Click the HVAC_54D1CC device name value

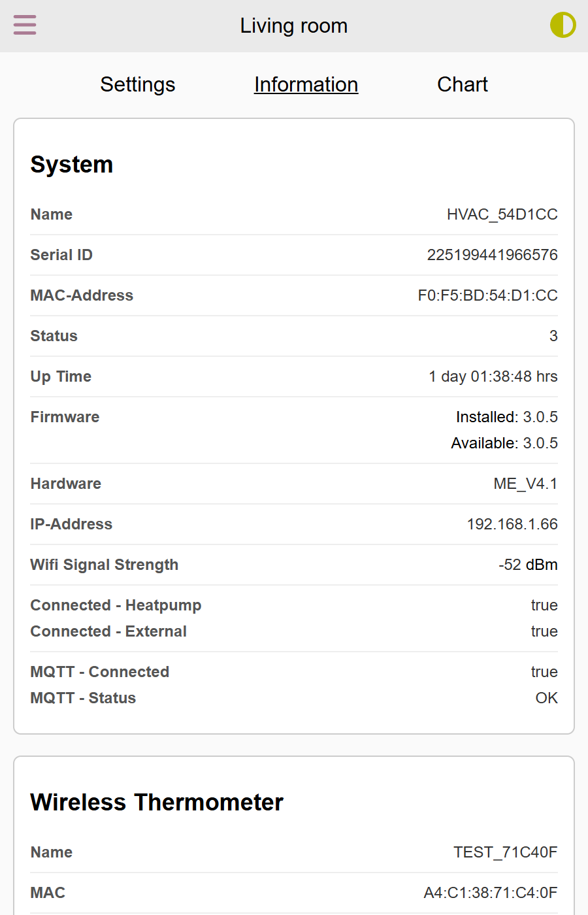502,214
